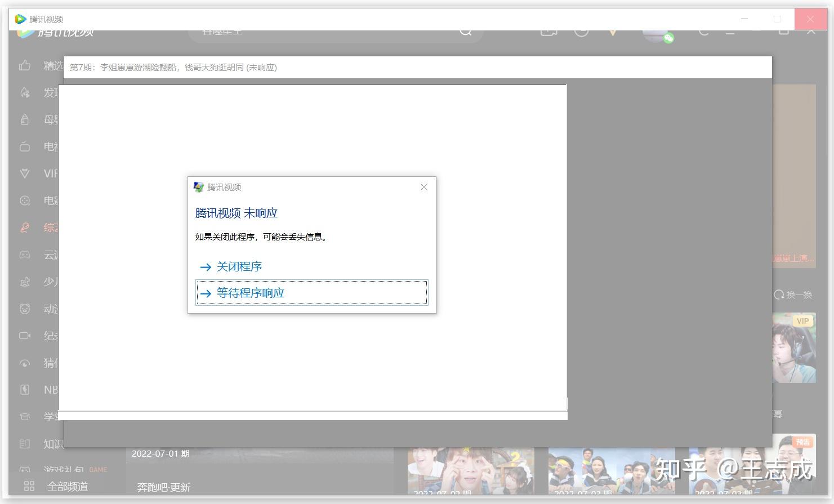Click the 第7期 not responding window title
The image size is (834, 504).
pos(173,67)
